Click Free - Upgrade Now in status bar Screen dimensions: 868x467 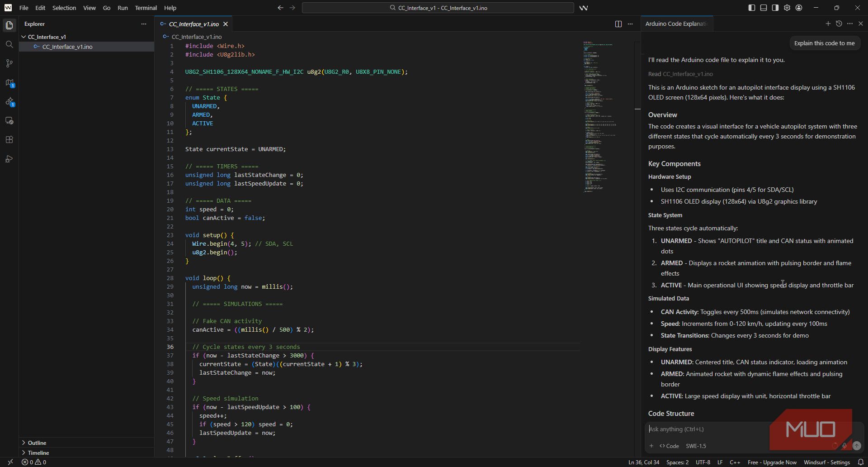(x=772, y=462)
